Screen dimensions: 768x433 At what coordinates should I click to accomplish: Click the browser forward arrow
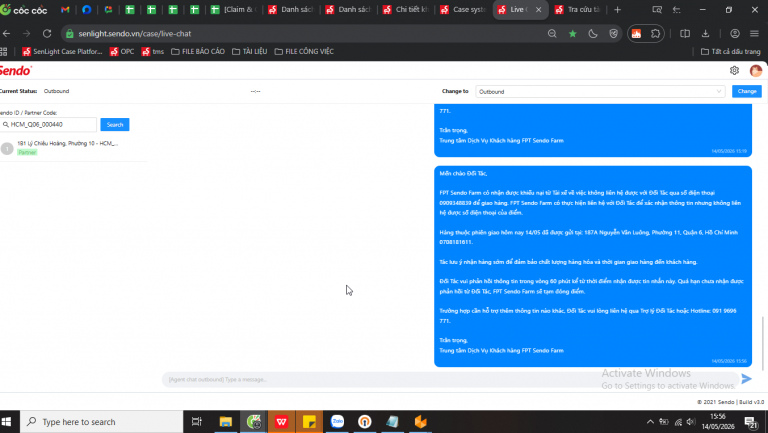tap(26, 33)
